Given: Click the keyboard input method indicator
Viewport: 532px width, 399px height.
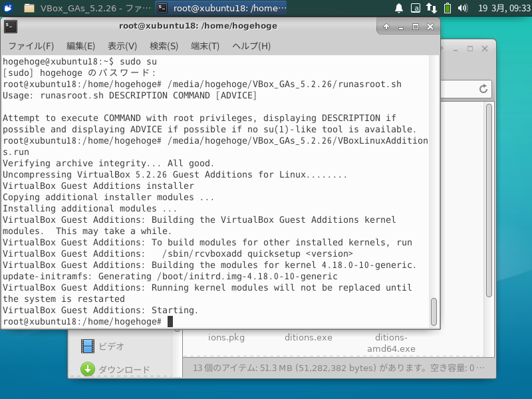Looking at the screenshot, I should tap(415, 8).
